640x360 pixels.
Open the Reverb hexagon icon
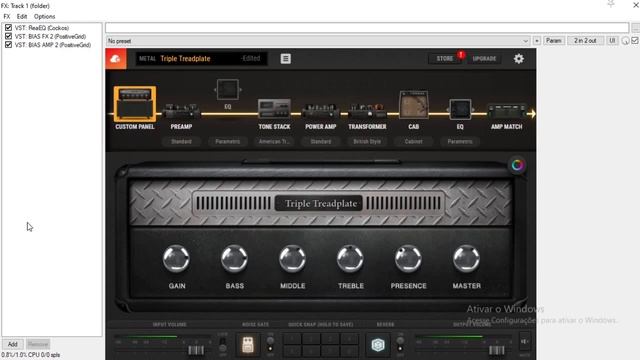point(378,345)
